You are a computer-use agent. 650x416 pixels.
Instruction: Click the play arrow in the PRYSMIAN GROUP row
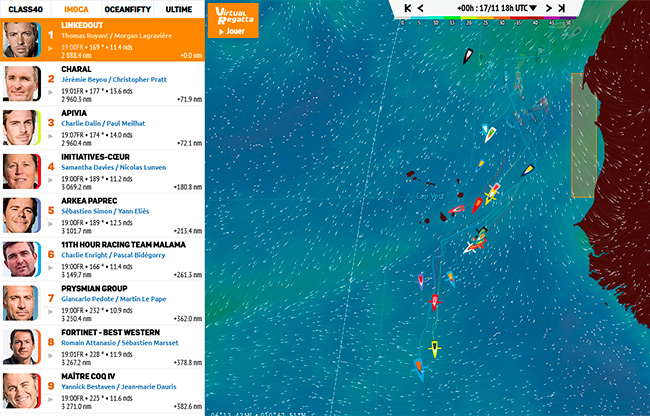click(x=51, y=312)
